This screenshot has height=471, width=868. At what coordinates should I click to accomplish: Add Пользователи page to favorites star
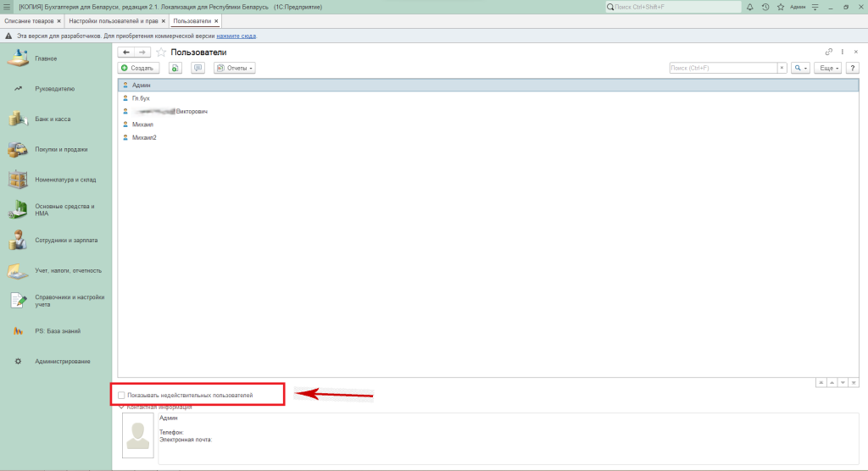pyautogui.click(x=161, y=53)
